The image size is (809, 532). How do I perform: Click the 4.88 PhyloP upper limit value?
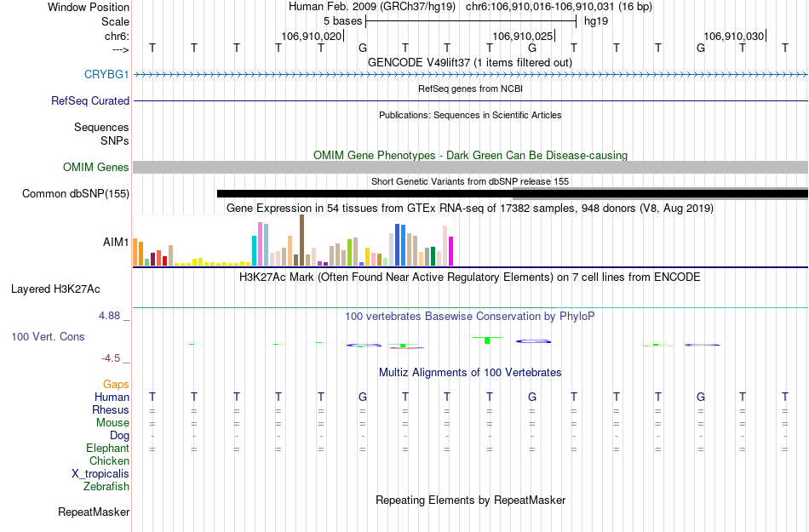[109, 316]
